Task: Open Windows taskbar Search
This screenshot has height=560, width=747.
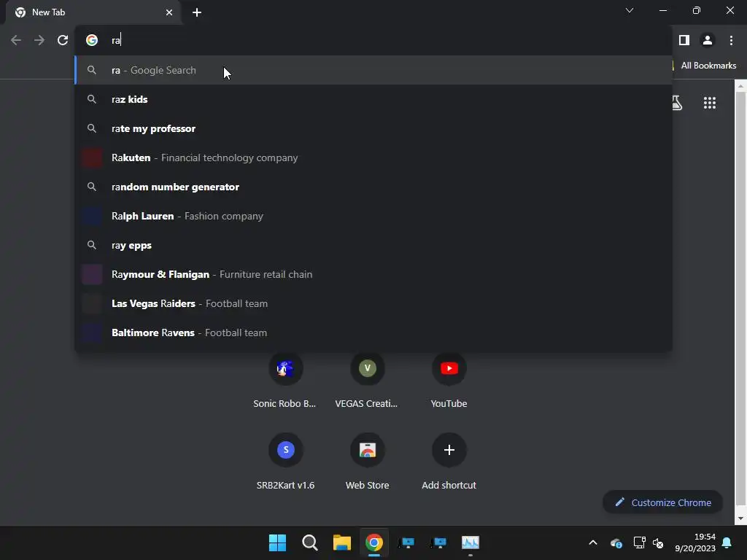Action: [309, 542]
